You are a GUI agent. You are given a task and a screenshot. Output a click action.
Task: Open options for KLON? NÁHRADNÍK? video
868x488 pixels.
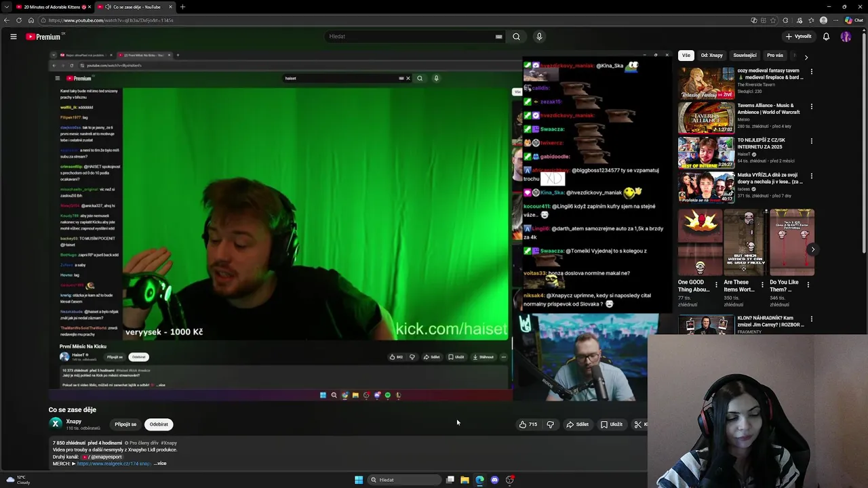click(811, 319)
